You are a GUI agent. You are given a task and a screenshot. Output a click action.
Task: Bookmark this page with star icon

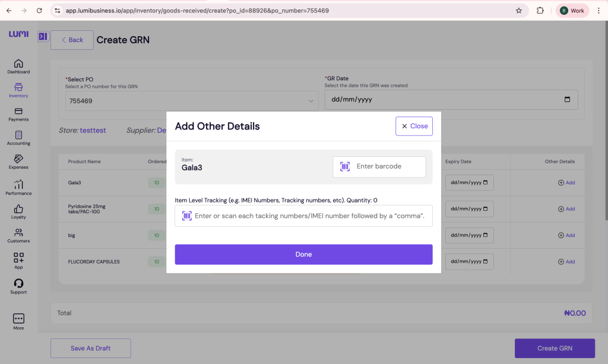click(x=518, y=11)
